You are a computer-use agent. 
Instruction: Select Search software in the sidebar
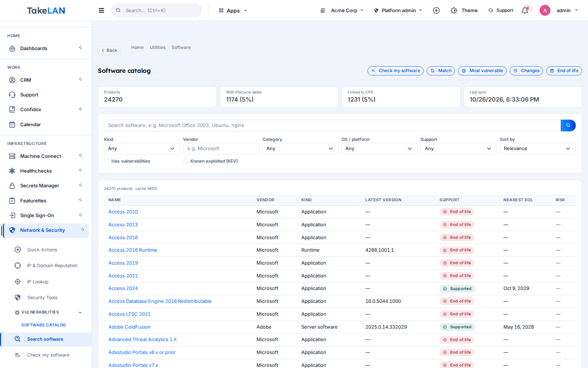46,339
